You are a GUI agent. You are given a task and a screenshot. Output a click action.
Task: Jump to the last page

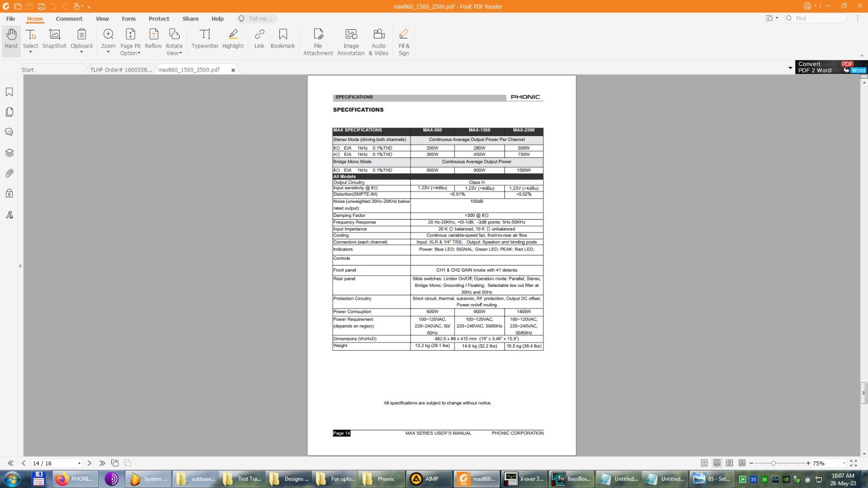102,463
